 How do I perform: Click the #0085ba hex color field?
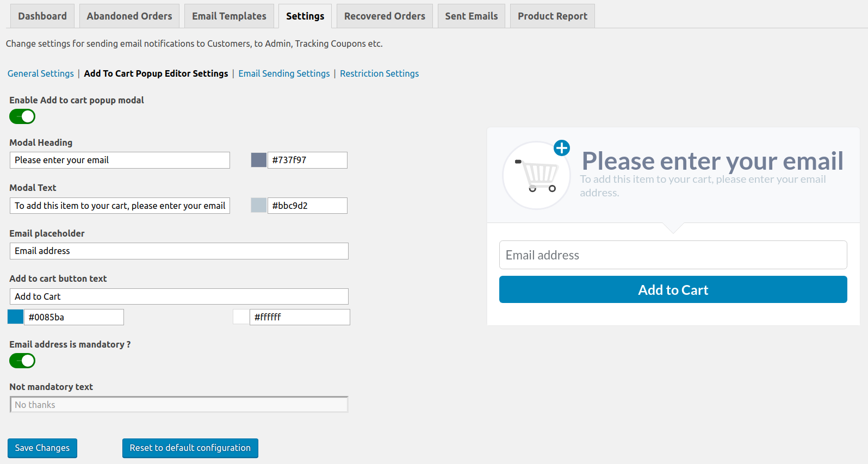click(x=74, y=317)
